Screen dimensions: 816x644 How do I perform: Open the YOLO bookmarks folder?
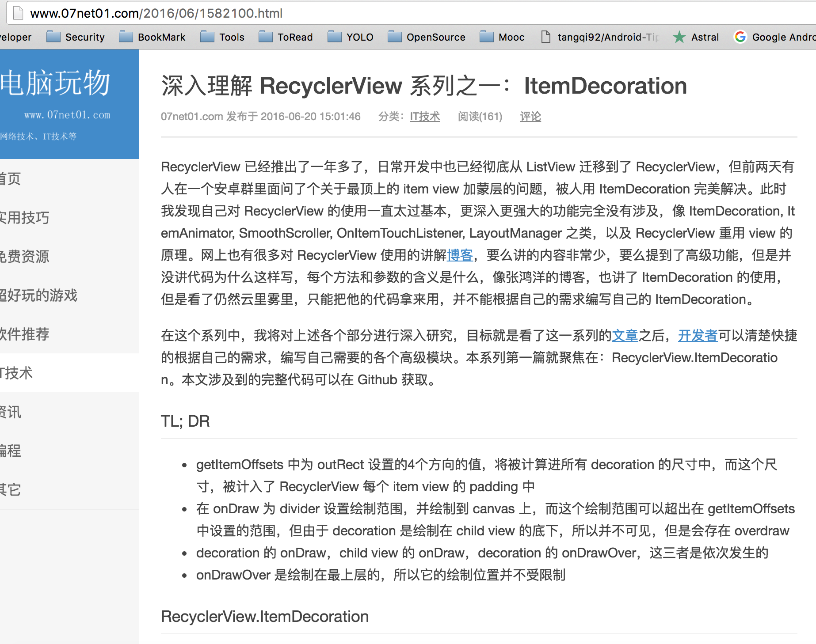coord(351,37)
